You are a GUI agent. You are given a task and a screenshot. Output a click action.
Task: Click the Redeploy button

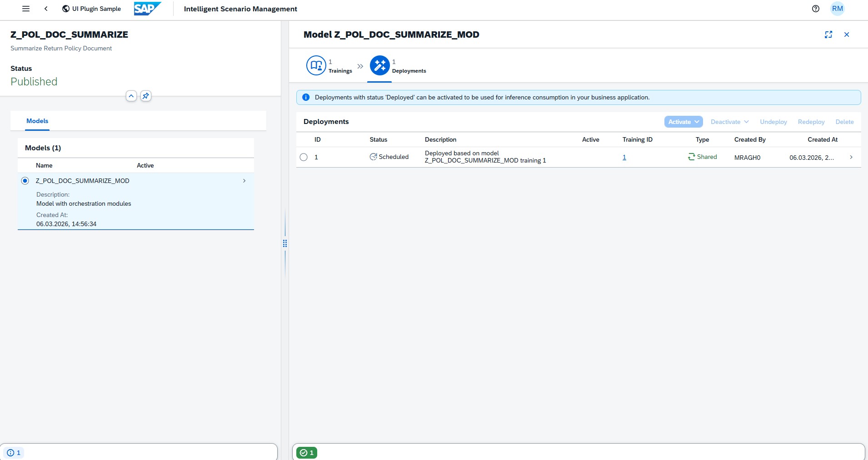click(x=811, y=122)
